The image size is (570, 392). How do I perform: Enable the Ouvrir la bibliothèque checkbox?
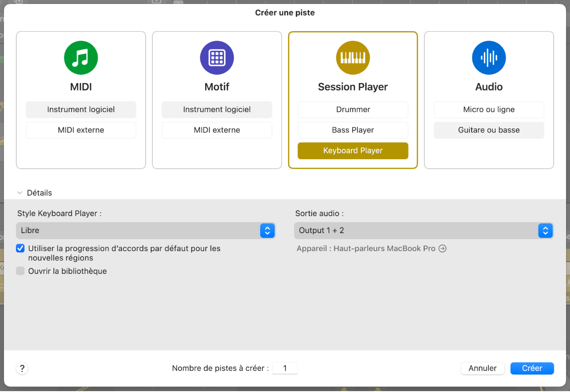[x=20, y=271]
